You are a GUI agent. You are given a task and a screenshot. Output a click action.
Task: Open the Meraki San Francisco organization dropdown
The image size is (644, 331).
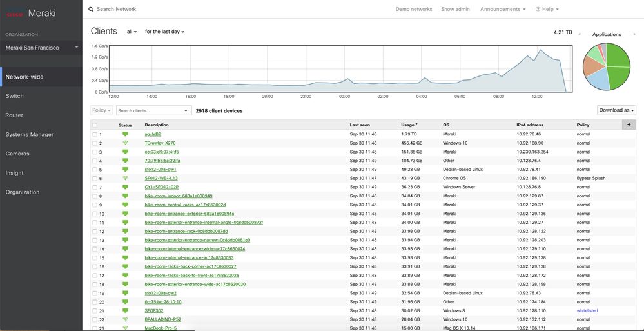tap(41, 48)
